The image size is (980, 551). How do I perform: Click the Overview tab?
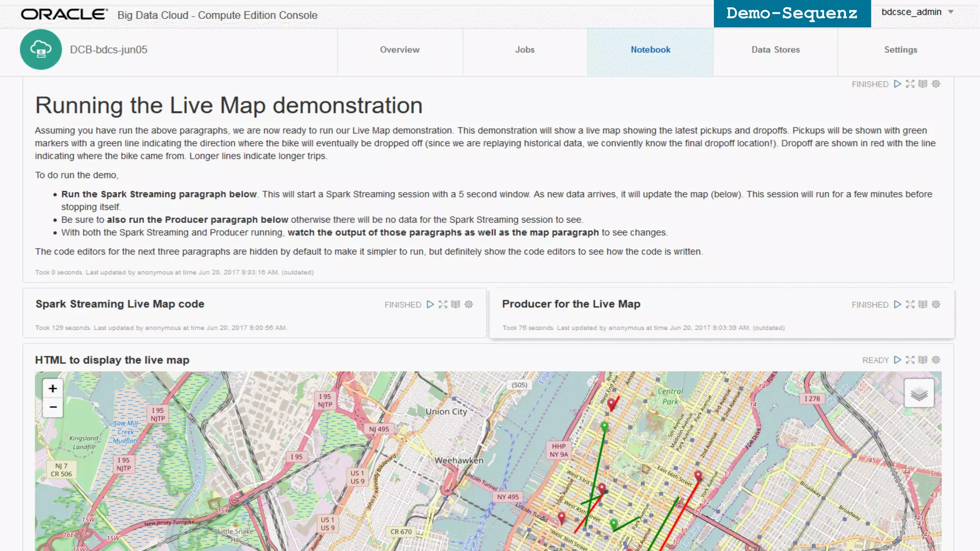pyautogui.click(x=400, y=50)
